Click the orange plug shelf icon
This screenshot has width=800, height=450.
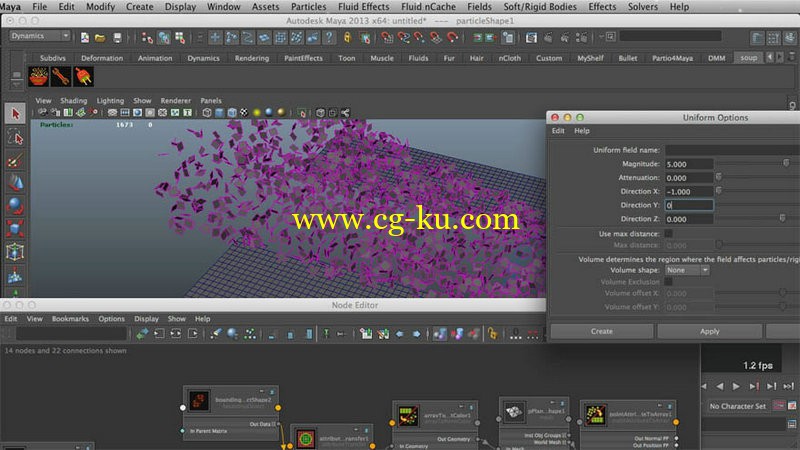pos(83,77)
